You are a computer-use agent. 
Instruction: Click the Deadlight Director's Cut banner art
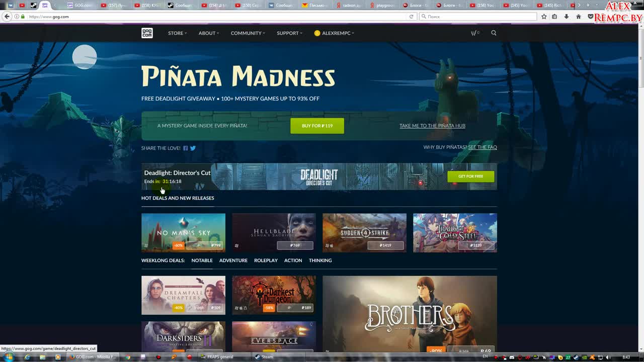(319, 176)
